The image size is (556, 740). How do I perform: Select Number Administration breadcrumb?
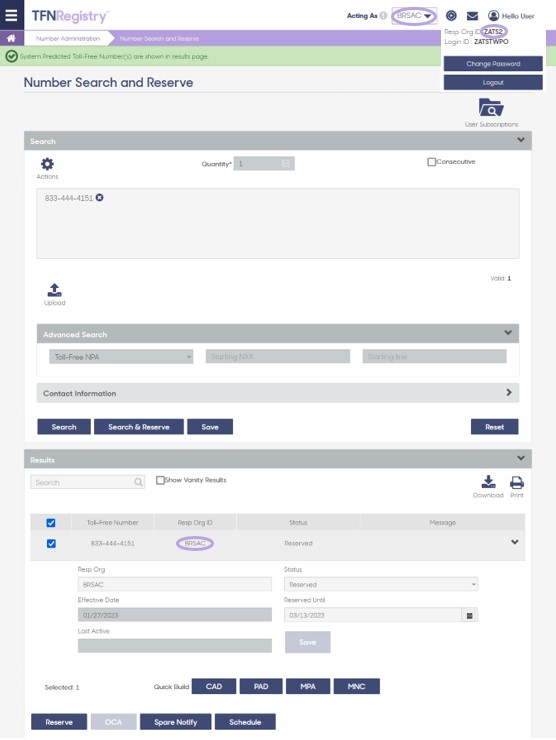coord(68,38)
